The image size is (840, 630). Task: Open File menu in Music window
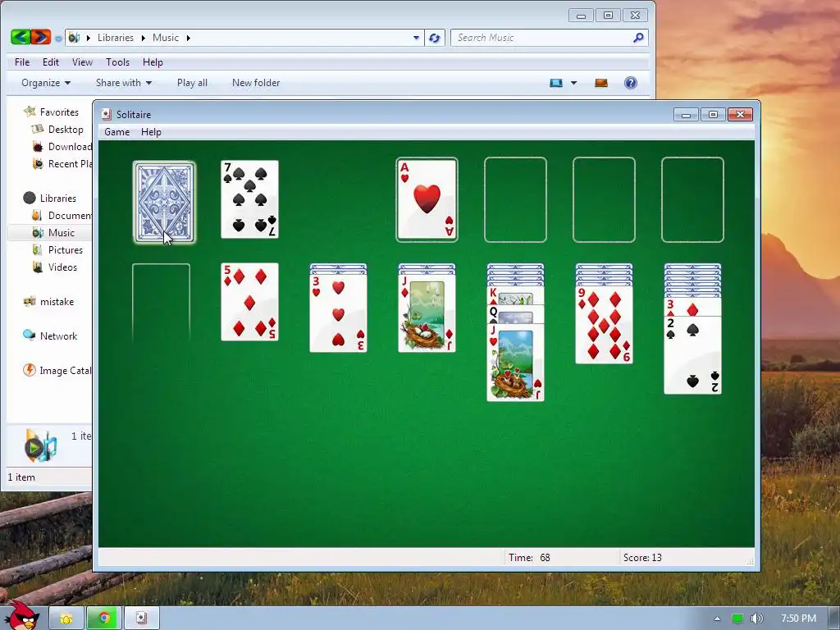[x=22, y=62]
